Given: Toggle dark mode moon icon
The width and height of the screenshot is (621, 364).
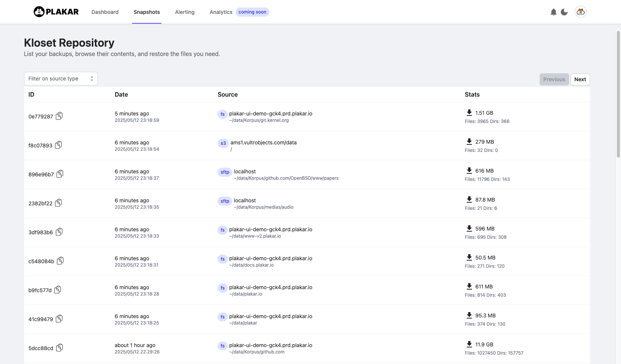Looking at the screenshot, I should [x=564, y=12].
